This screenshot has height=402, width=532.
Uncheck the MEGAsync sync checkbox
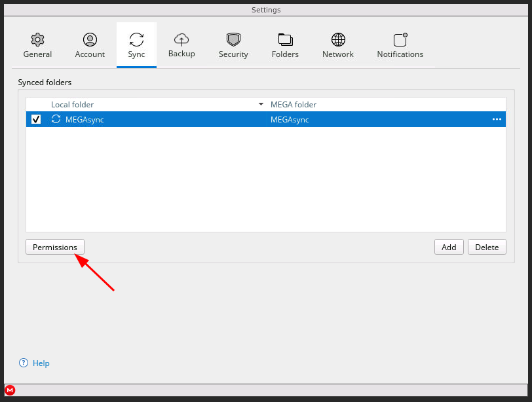(x=36, y=119)
